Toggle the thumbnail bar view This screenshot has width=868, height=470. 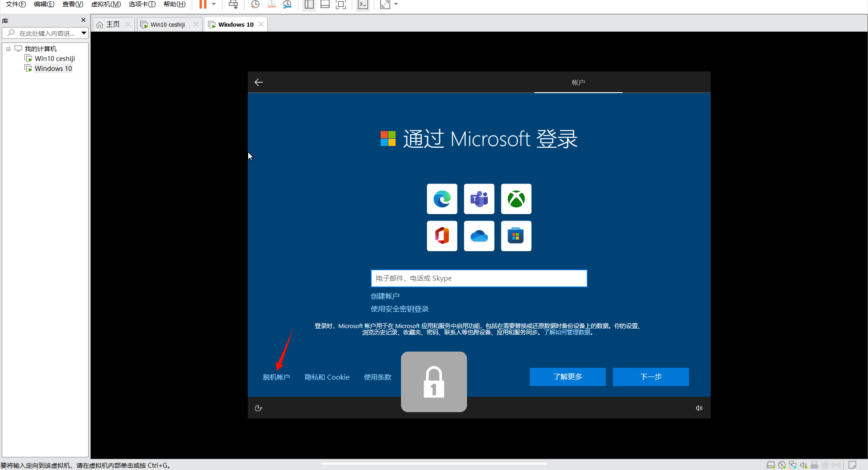tap(325, 5)
